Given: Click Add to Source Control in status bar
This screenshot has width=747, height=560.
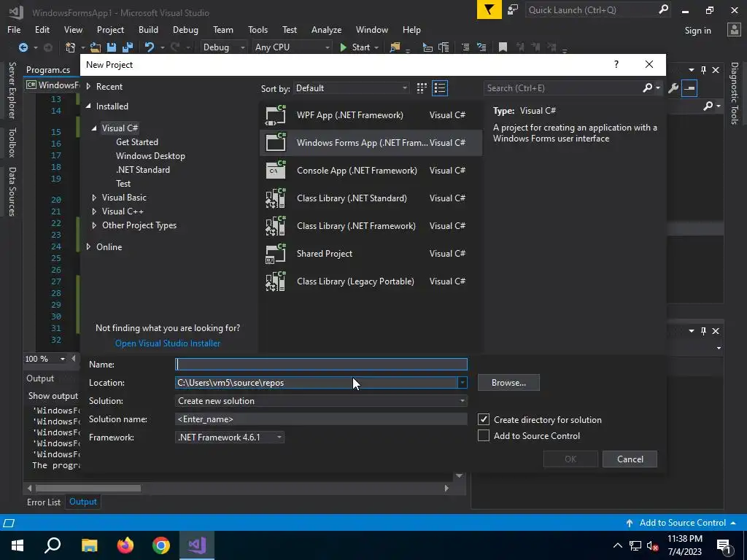Looking at the screenshot, I should (682, 522).
